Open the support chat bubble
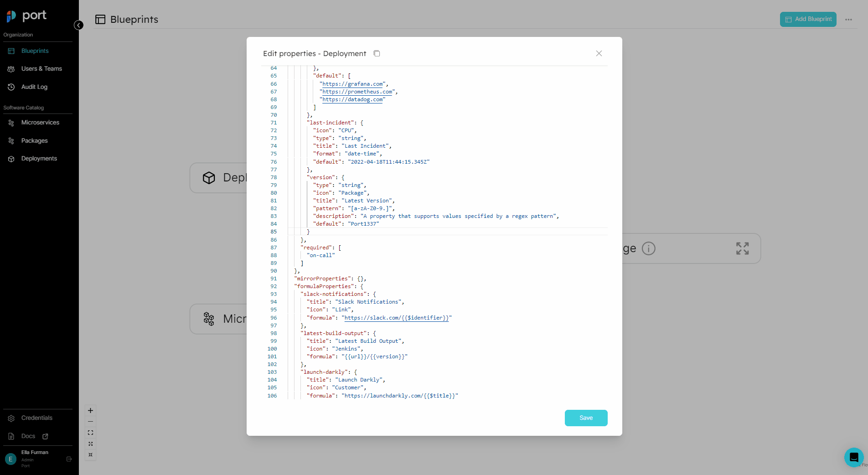This screenshot has height=475, width=868. [853, 457]
